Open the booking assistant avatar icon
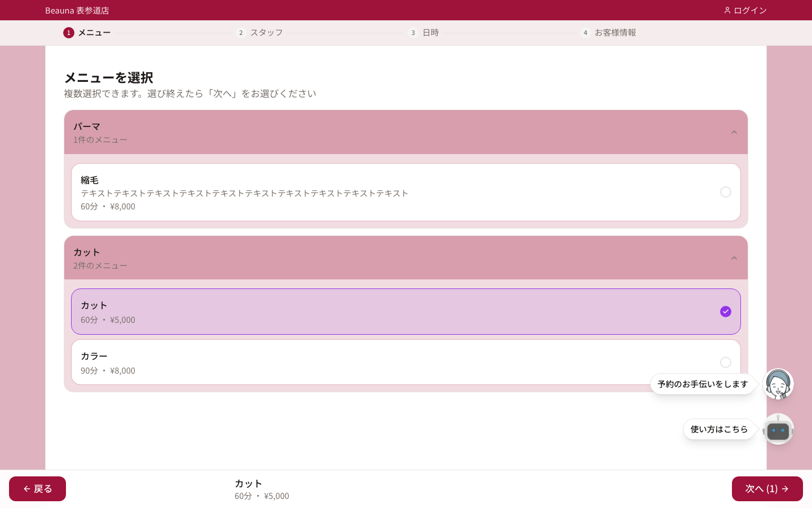The width and height of the screenshot is (812, 508). coord(778,384)
